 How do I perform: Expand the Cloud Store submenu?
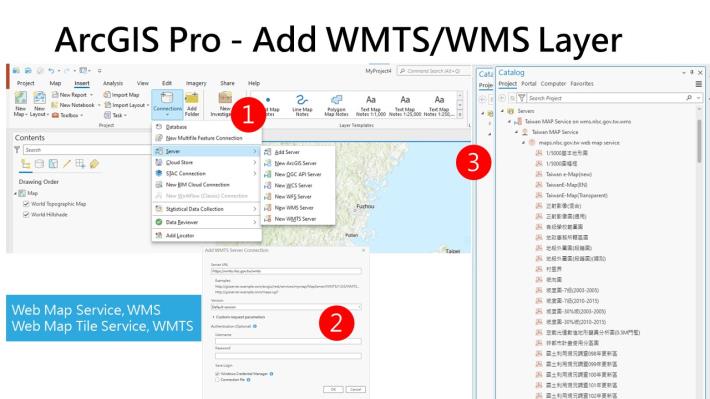(207, 162)
